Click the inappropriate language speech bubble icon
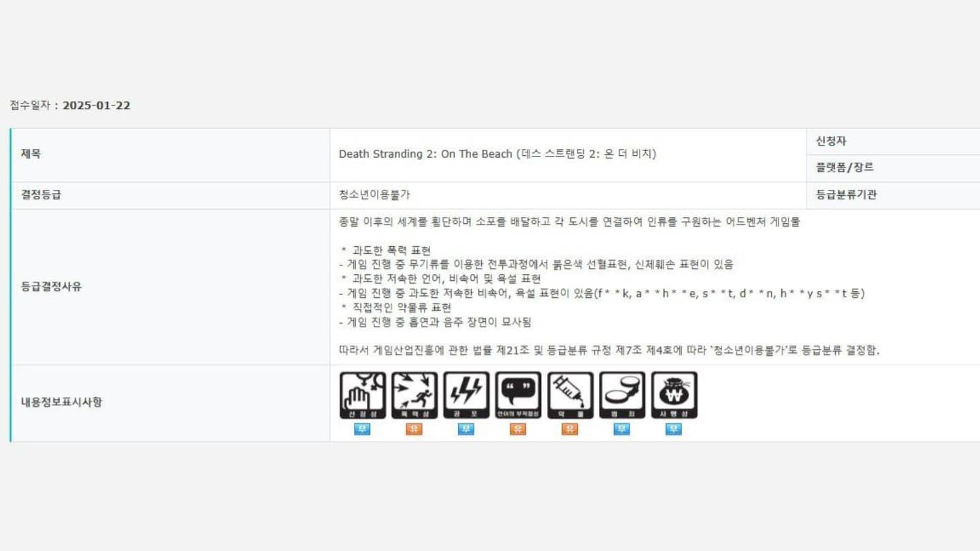The width and height of the screenshot is (980, 551). pos(518,395)
